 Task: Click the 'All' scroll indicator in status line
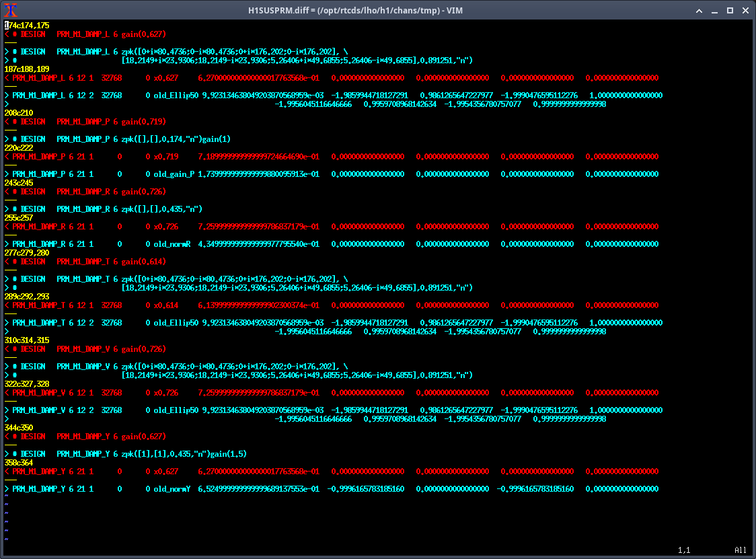[740, 550]
